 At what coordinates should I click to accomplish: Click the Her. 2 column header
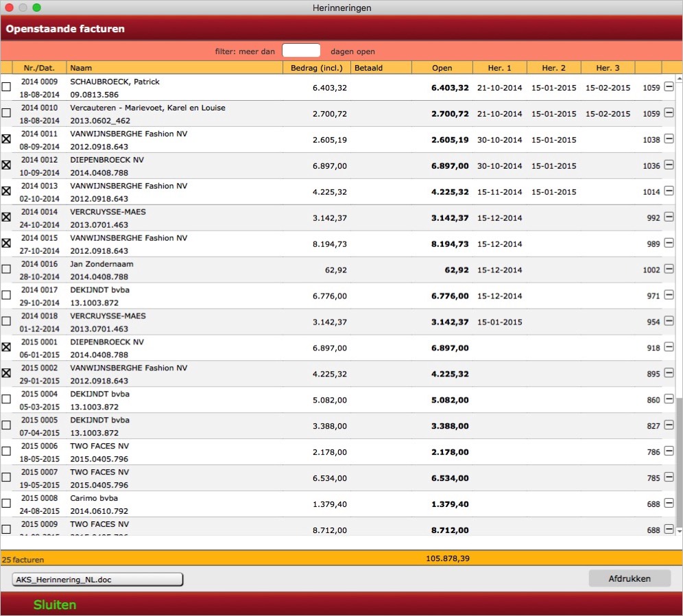tap(553, 68)
